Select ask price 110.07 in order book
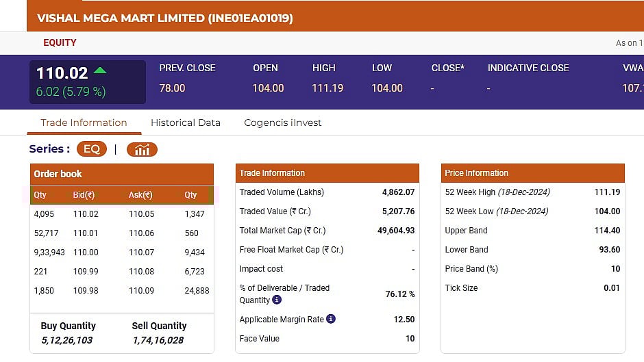 point(142,253)
